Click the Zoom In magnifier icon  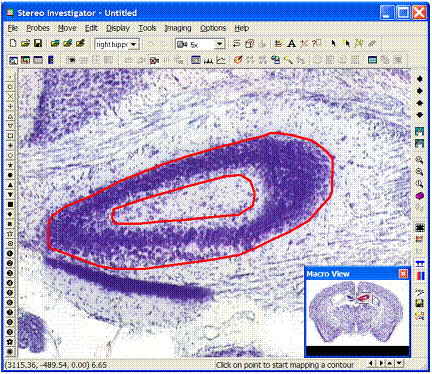419,160
